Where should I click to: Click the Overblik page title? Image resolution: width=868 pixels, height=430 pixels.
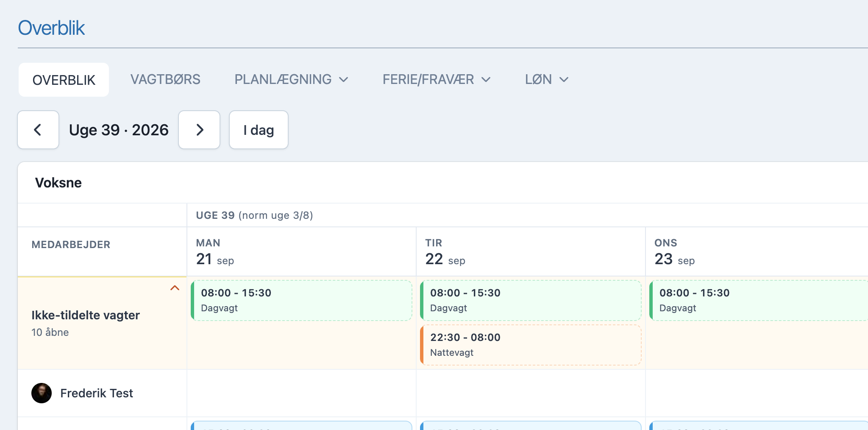[51, 28]
